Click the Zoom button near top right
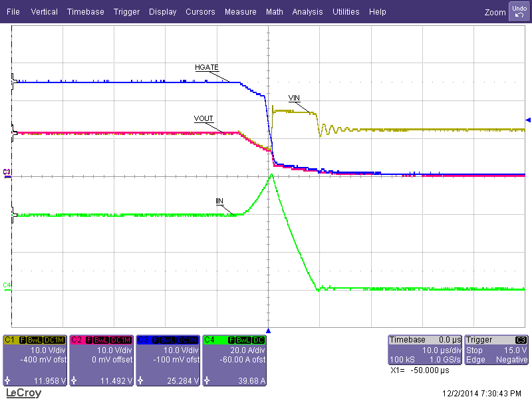Image resolution: width=532 pixels, height=399 pixels. (495, 12)
